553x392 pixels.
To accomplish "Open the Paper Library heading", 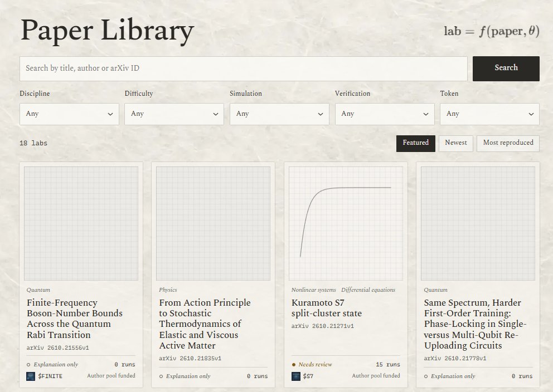I will 107,31.
